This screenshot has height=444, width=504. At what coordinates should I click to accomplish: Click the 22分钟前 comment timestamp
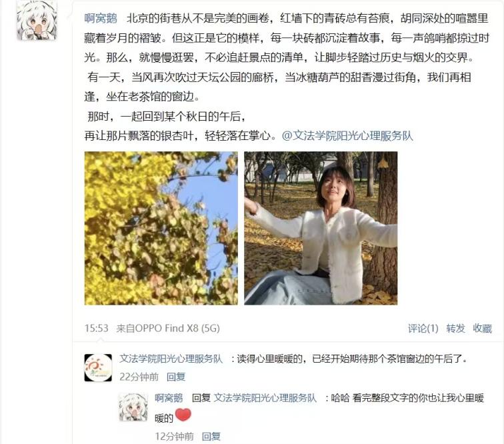coord(139,377)
